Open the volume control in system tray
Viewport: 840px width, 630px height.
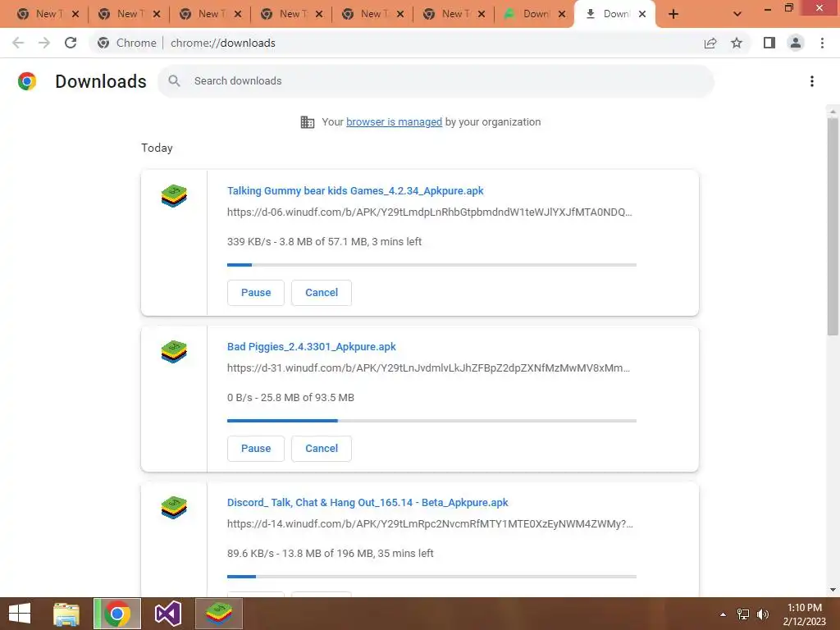[x=763, y=614]
